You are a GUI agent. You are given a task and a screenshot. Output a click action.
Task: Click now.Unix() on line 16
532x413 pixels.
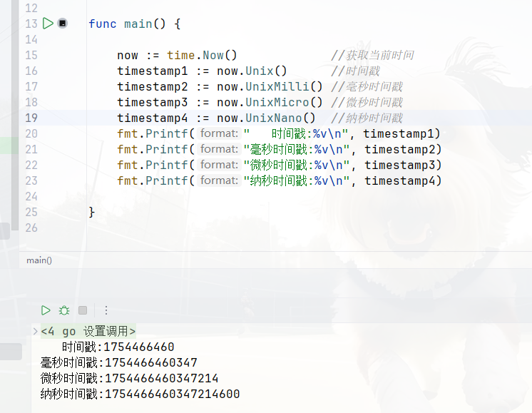pyautogui.click(x=252, y=71)
